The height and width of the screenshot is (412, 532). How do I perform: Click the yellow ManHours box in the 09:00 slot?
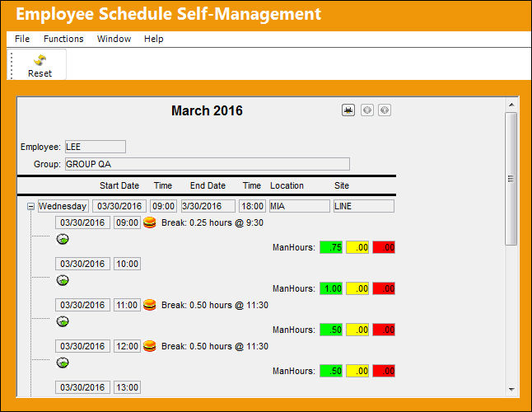(x=357, y=247)
